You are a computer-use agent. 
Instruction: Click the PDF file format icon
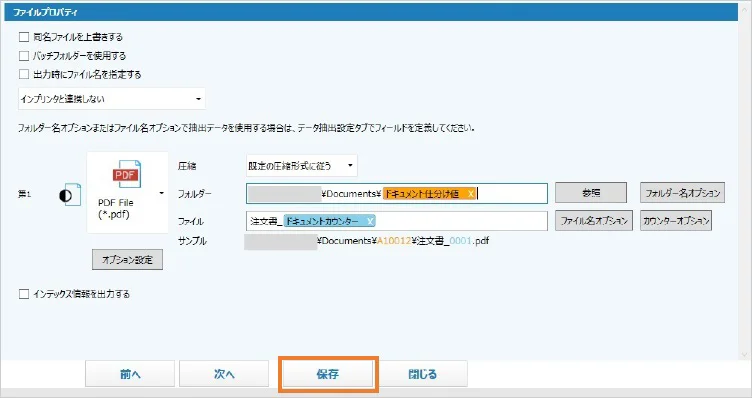tap(127, 175)
